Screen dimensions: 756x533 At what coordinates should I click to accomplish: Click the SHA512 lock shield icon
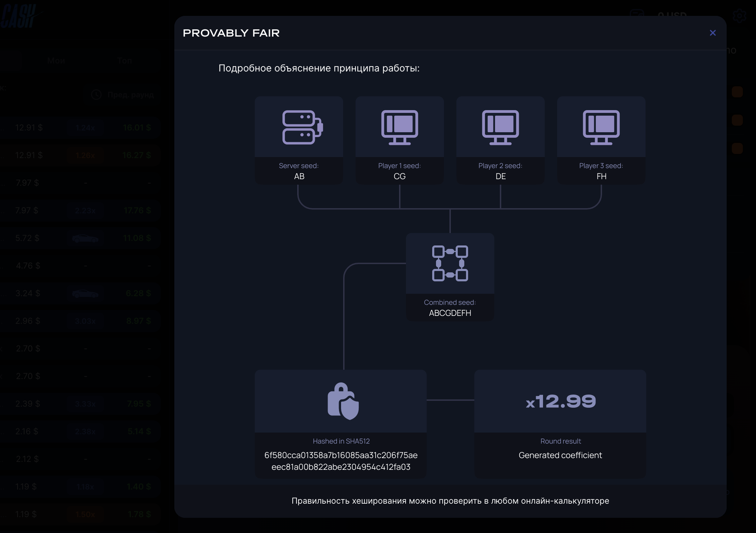click(x=343, y=401)
